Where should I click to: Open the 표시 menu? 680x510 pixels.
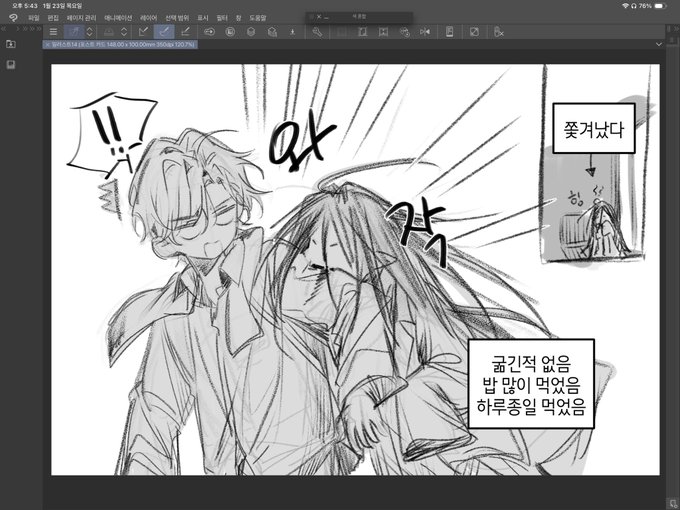tap(203, 18)
